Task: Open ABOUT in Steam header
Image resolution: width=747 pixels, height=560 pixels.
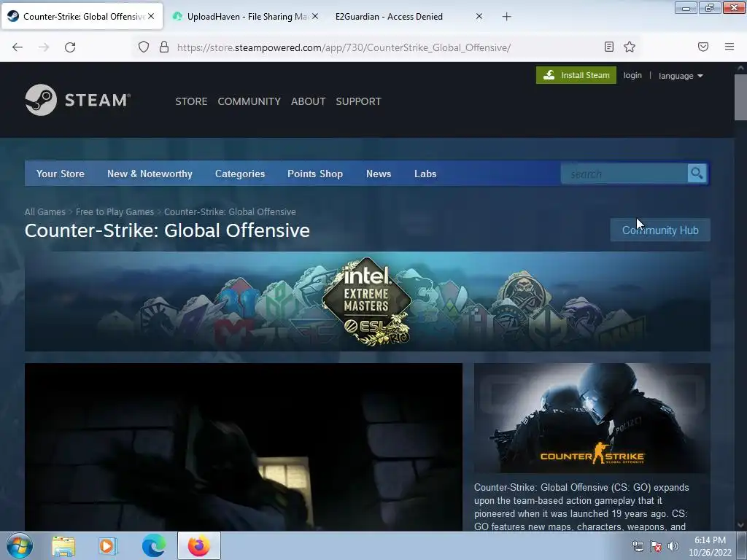Action: pos(309,101)
